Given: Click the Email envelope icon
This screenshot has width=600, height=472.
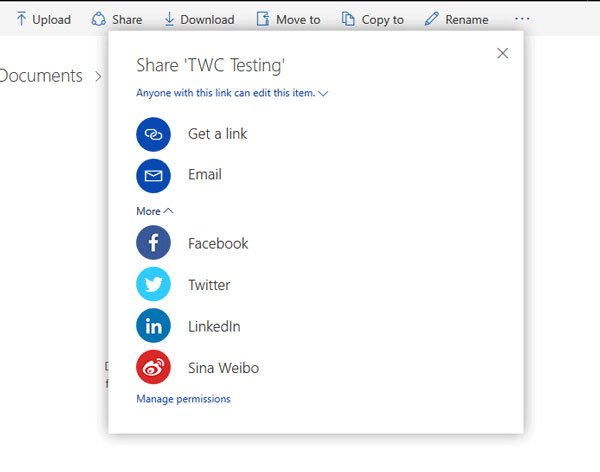Looking at the screenshot, I should (153, 176).
